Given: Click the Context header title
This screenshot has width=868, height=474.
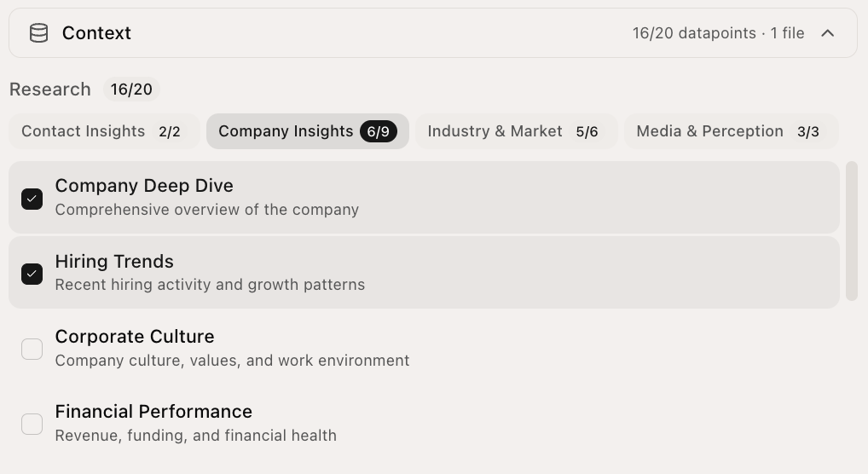Looking at the screenshot, I should click(x=96, y=33).
